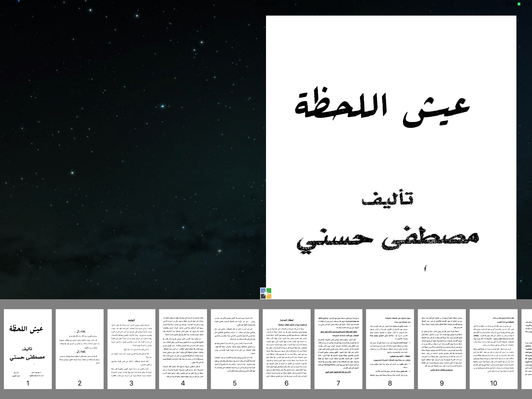Screen dimensions: 532x399
Task: Tap the colorful four-square star app icon
Action: 266,293
